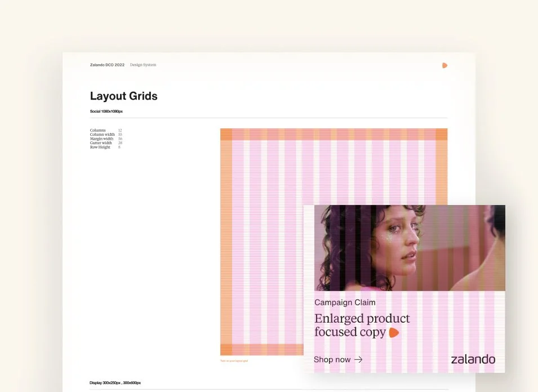Screen dimensions: 538x392
Task: Click the 'Zalando DCO 2022' header text
Action: tap(107, 64)
